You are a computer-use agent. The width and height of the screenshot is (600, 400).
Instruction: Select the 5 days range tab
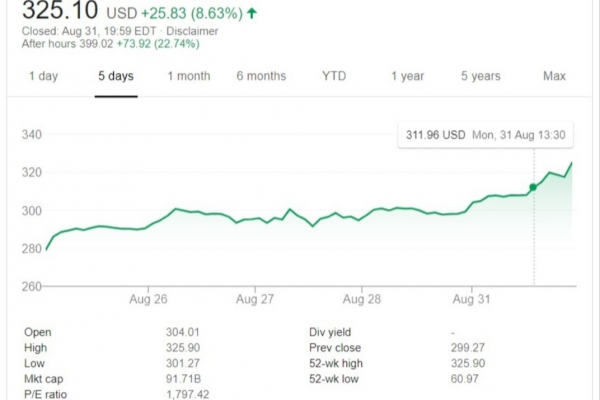pyautogui.click(x=115, y=76)
